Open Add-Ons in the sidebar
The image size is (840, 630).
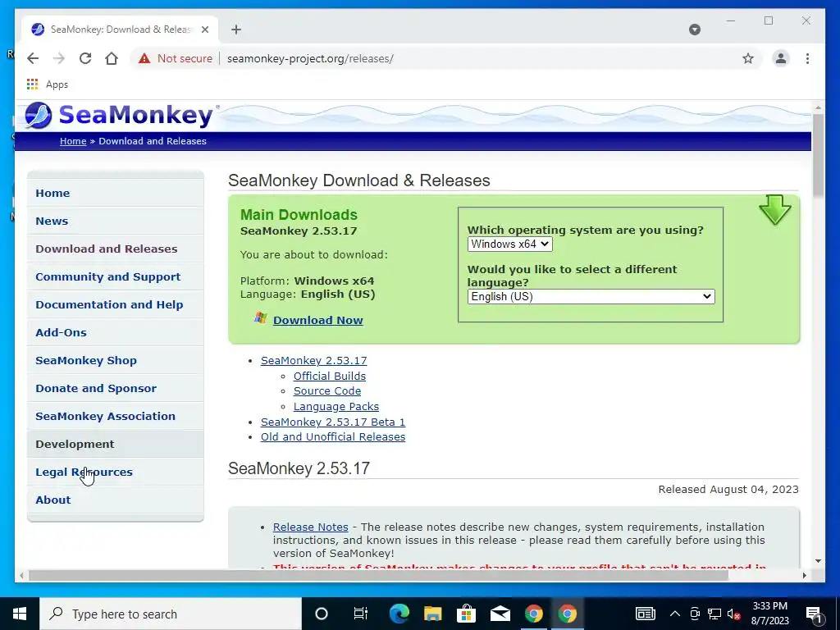(115, 332)
